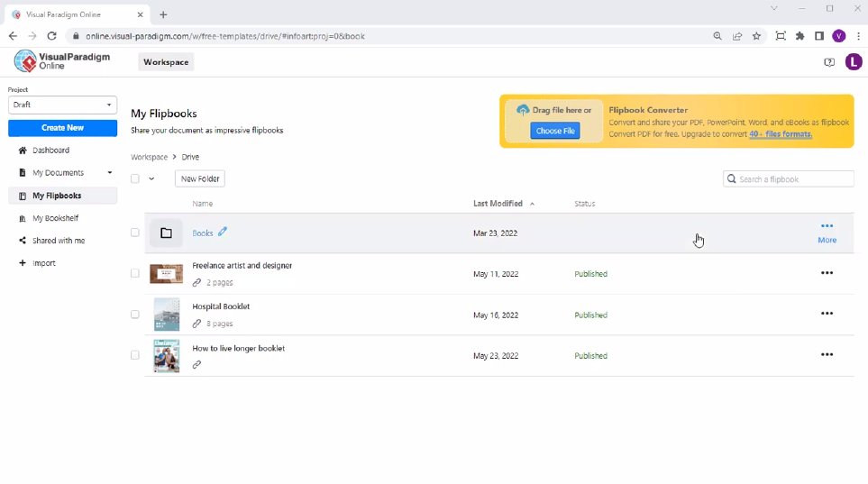Click the pencil rename icon beside Books
The image size is (868, 484).
[x=223, y=232]
